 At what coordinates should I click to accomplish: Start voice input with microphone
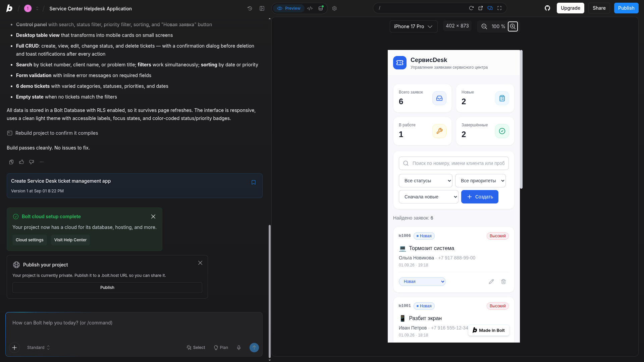pos(239,348)
